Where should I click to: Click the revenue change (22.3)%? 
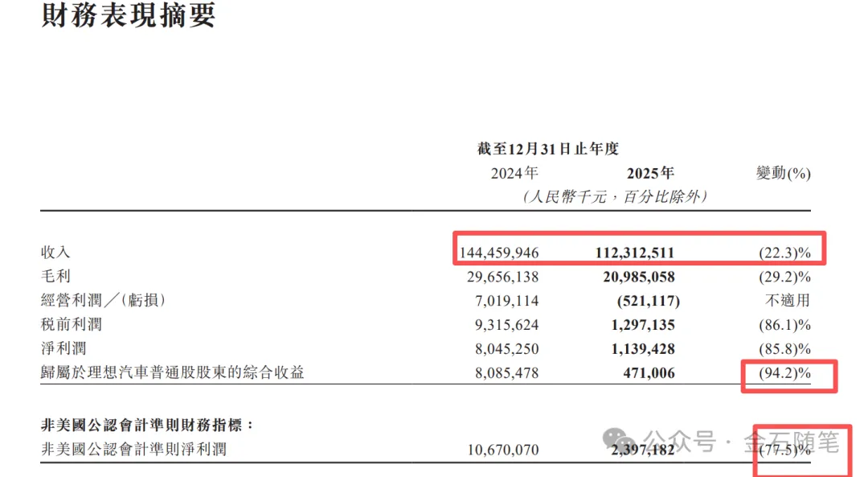click(784, 253)
